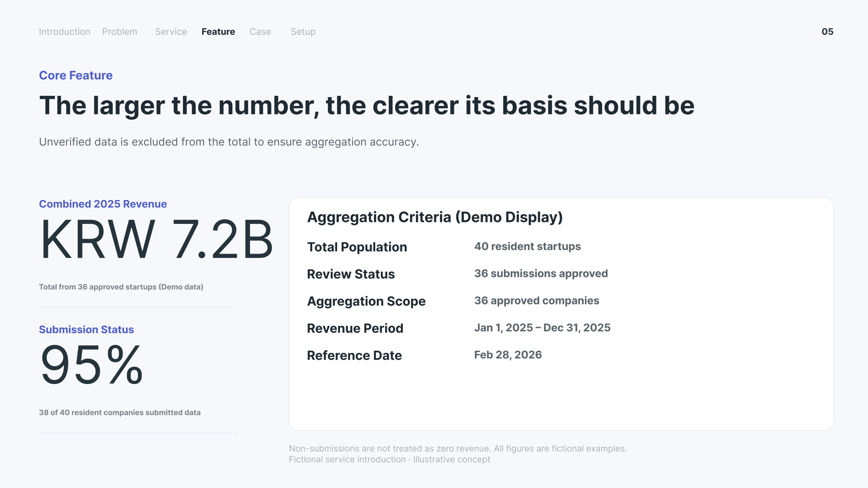Viewport: 868px width, 488px height.
Task: Click the subtitle about unverified data
Action: pyautogui.click(x=229, y=142)
